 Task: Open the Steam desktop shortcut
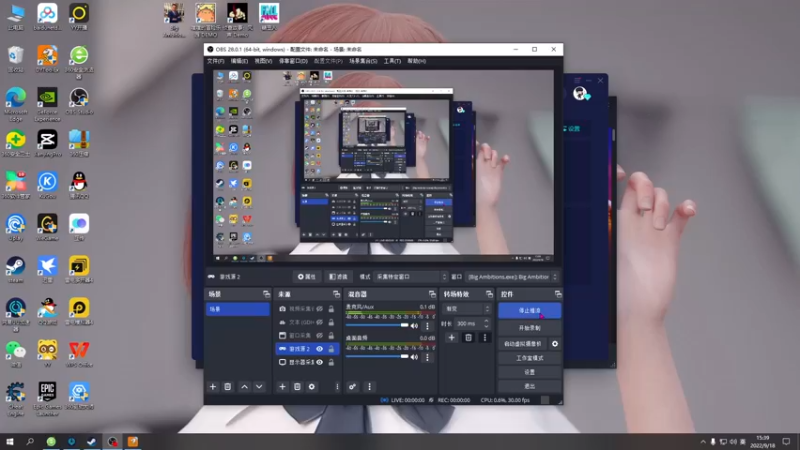click(x=15, y=269)
